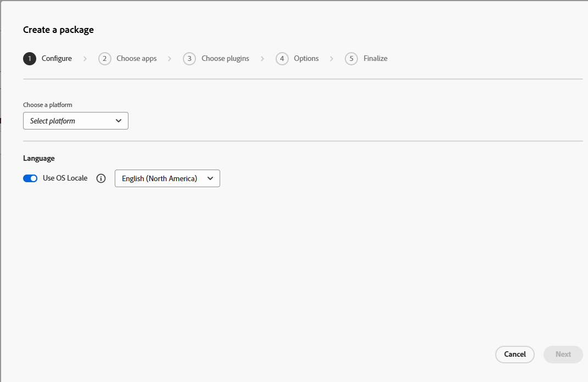Viewport: 588px width, 382px height.
Task: Expand the platform picker under Choose a platform
Action: [x=75, y=120]
